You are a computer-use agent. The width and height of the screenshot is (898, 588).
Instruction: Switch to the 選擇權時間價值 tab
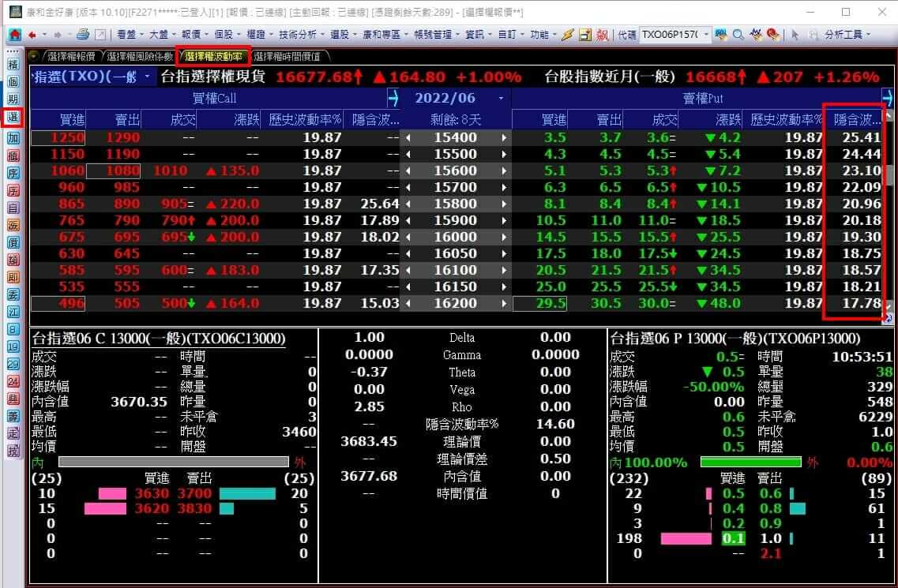pyautogui.click(x=286, y=56)
